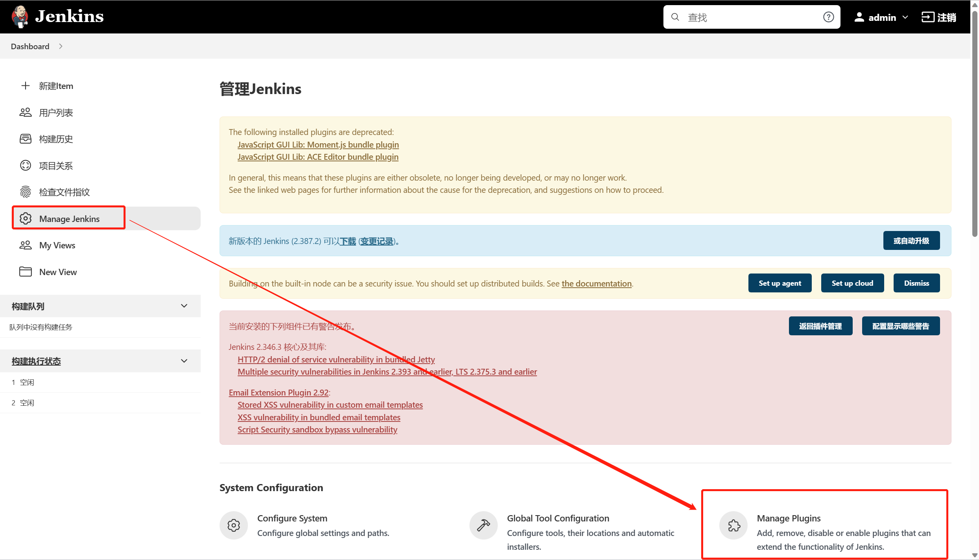Click the Global Tool Configuration hammer icon
Screen dimensions: 979x560
[483, 525]
